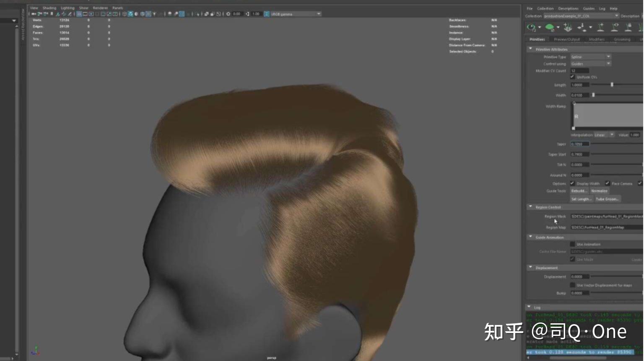Open the viewport Renderer menu
This screenshot has width=644, height=361.
(x=100, y=8)
